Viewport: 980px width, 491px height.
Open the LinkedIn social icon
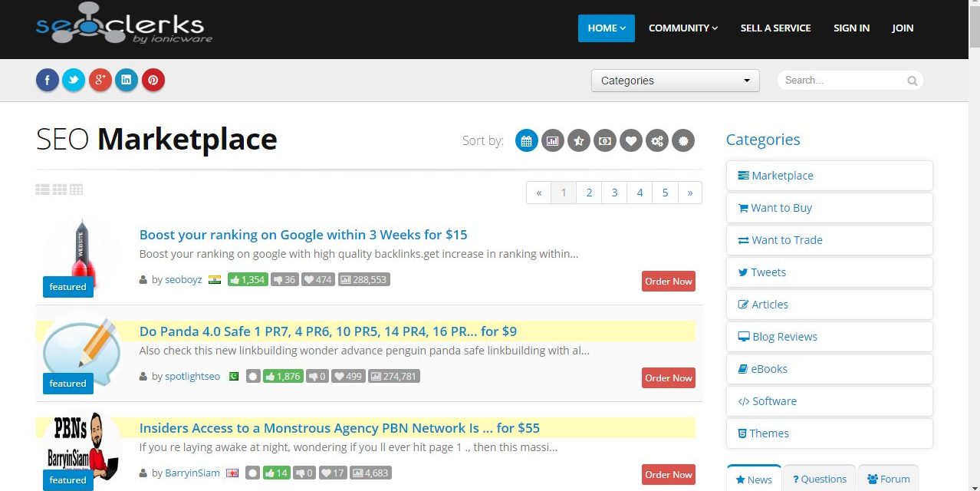(127, 80)
